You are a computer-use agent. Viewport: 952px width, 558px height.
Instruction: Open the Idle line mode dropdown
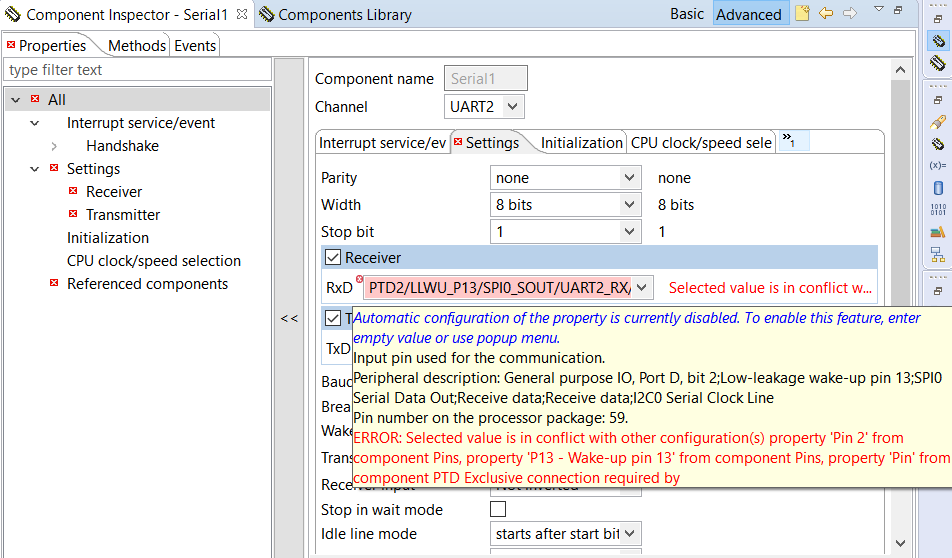(x=630, y=534)
